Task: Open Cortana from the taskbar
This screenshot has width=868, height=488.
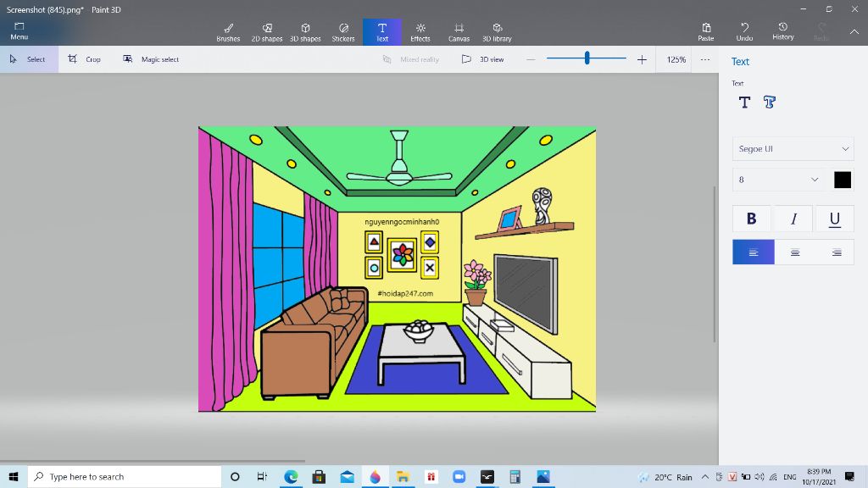Action: pos(235,476)
